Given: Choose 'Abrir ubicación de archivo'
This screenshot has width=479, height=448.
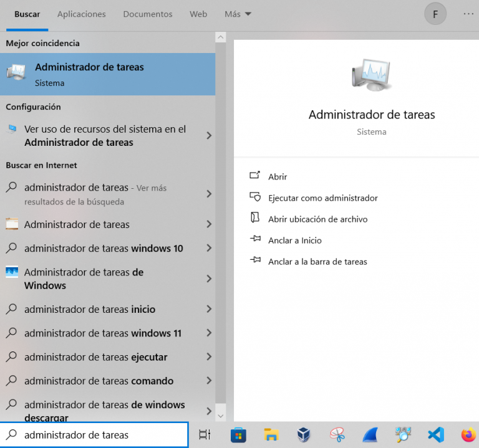Looking at the screenshot, I should tap(317, 219).
